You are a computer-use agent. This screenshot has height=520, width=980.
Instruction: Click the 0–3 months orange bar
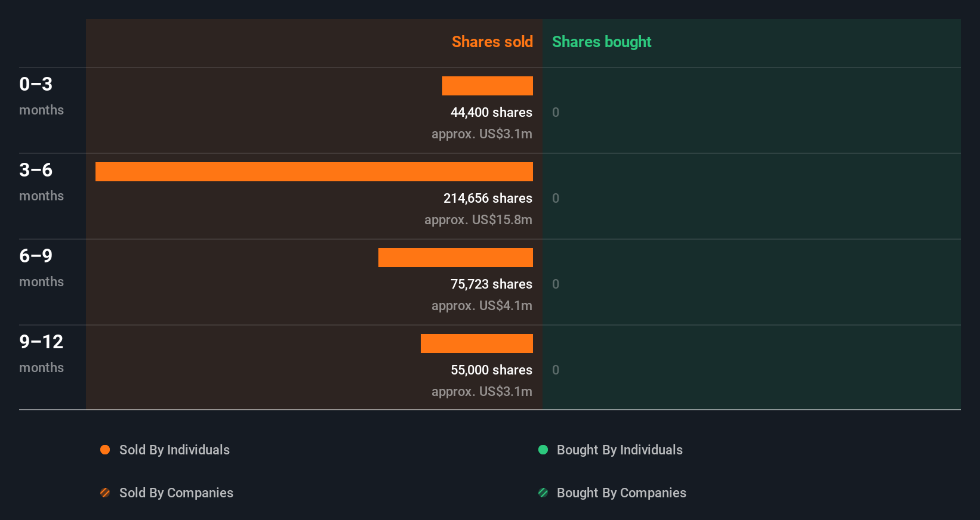tap(488, 86)
